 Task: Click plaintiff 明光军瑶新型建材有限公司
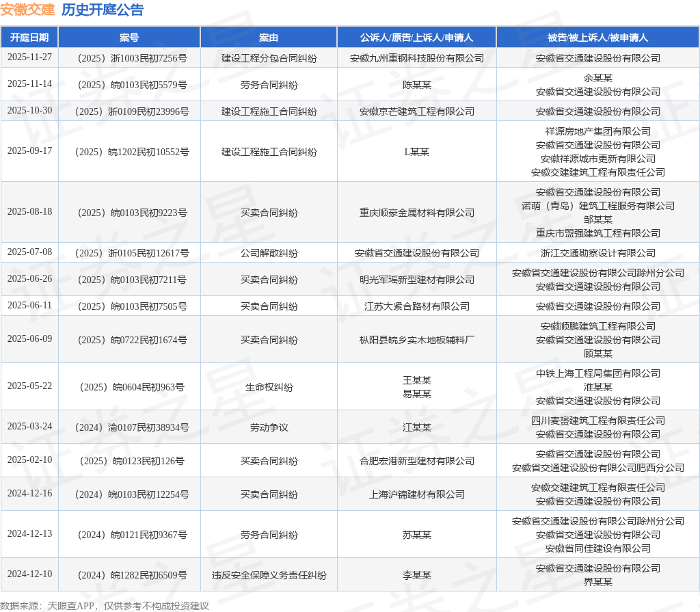click(416, 280)
